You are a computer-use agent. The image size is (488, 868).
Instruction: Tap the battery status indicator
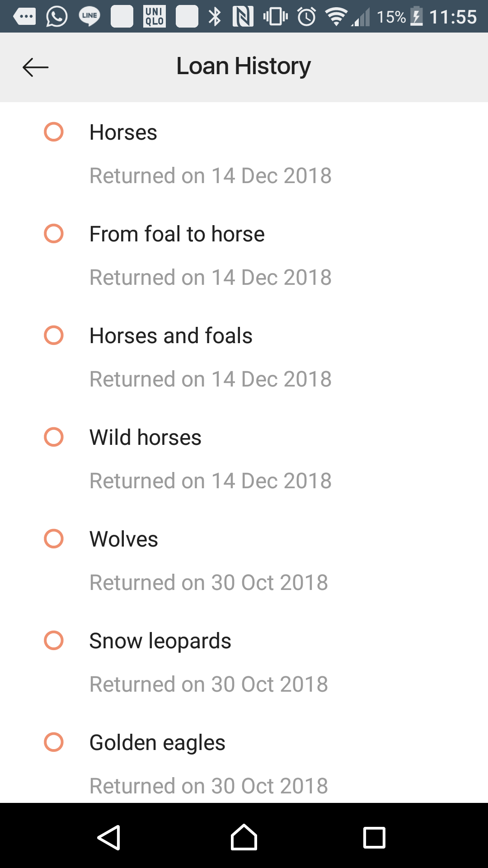(x=417, y=17)
